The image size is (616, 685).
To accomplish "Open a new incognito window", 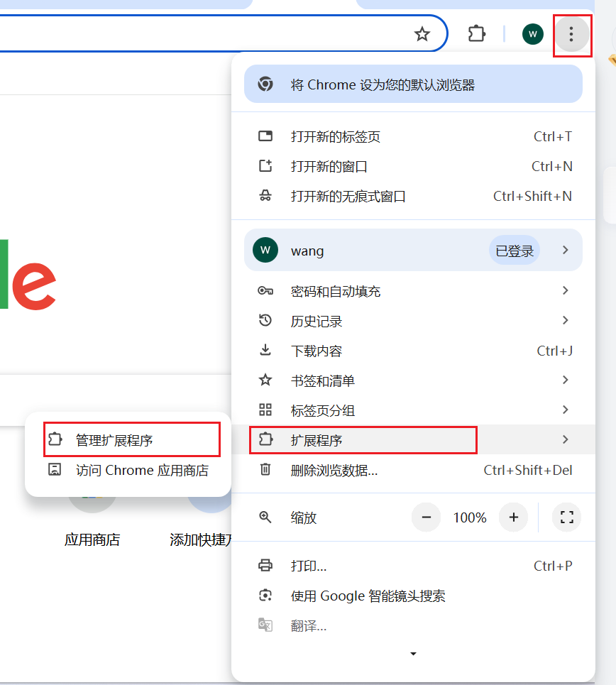I will click(413, 196).
